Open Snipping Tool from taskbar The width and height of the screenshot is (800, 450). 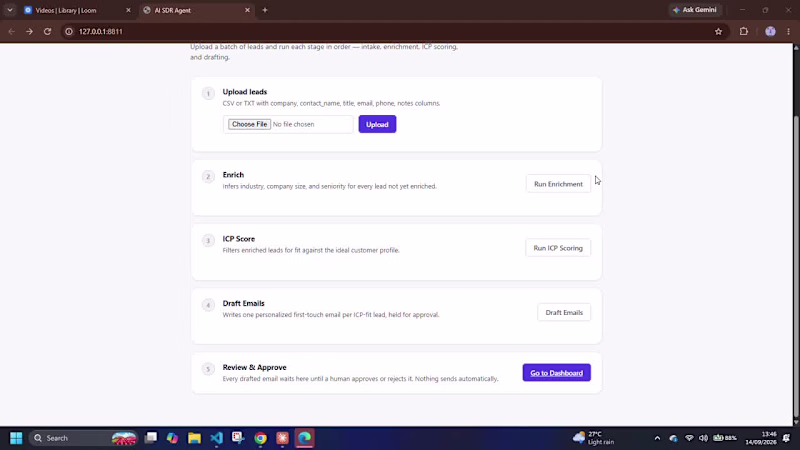(238, 438)
